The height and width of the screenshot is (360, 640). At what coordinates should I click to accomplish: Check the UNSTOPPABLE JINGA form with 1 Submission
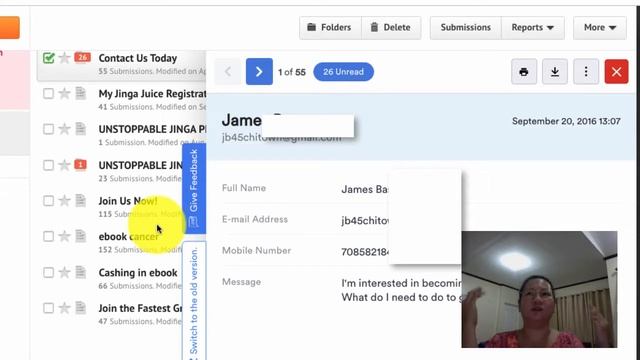click(x=48, y=129)
